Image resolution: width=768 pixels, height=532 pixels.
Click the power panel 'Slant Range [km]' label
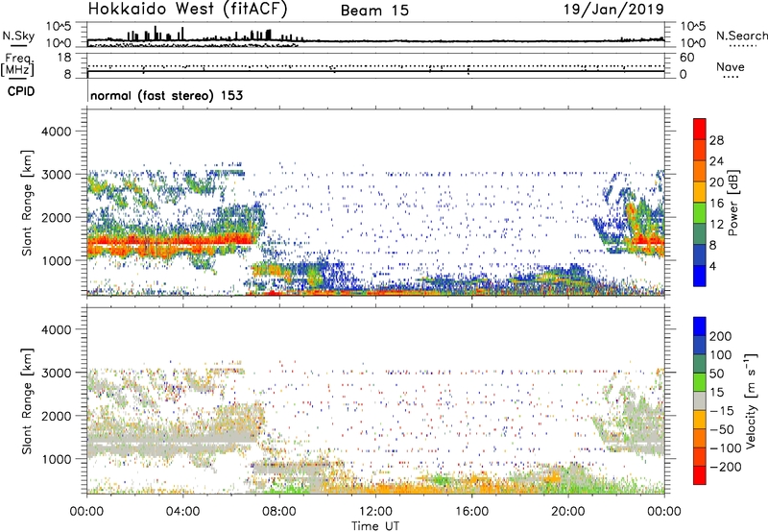(27, 204)
